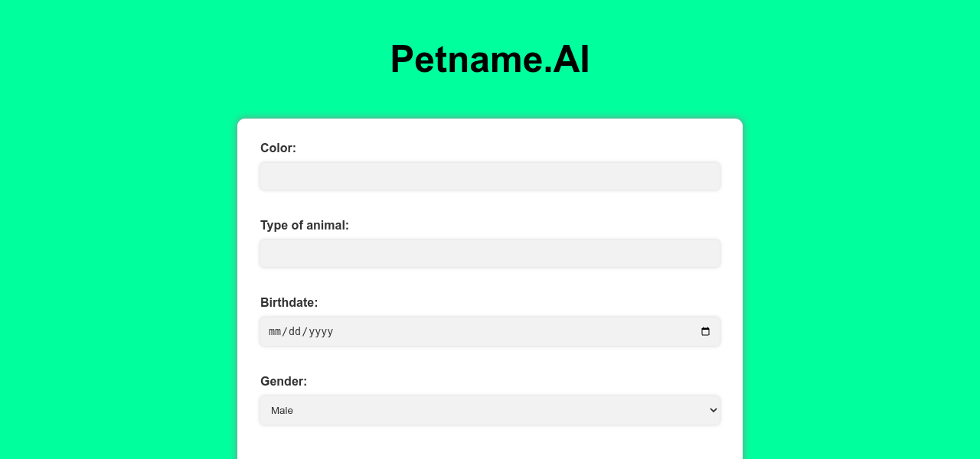Select the day 'dd' segment of Birthdate
The width and height of the screenshot is (980, 459).
pyautogui.click(x=296, y=332)
